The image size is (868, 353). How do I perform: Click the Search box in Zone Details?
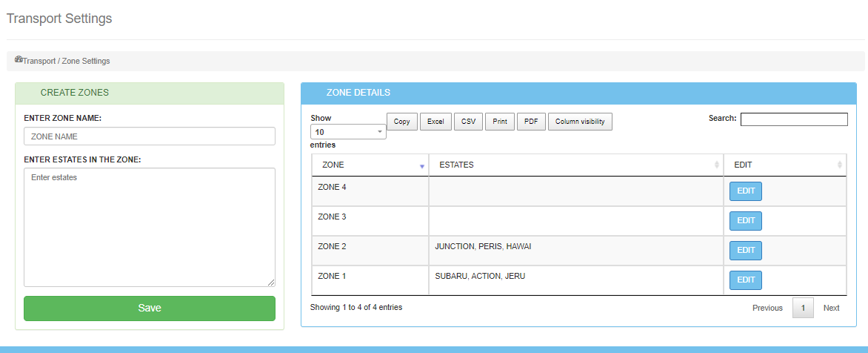click(x=794, y=119)
